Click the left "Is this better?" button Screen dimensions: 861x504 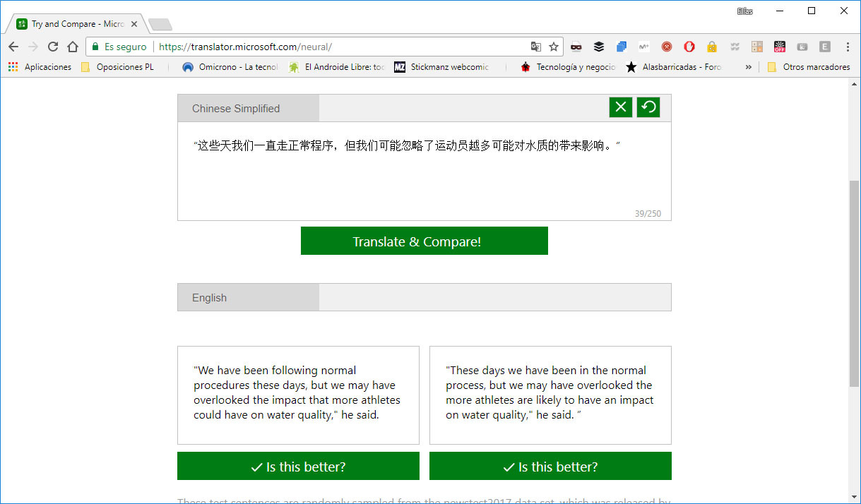click(298, 466)
